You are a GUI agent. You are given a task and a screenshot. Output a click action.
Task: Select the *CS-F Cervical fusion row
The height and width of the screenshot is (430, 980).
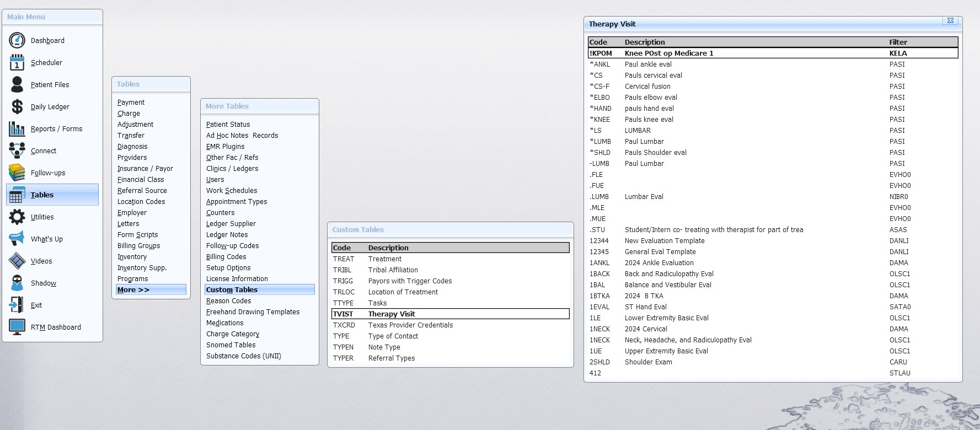(x=773, y=87)
